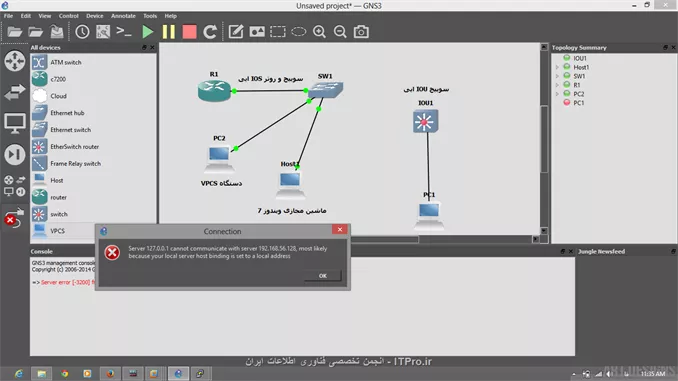Expand SW1 in Topology Summary

(x=557, y=76)
